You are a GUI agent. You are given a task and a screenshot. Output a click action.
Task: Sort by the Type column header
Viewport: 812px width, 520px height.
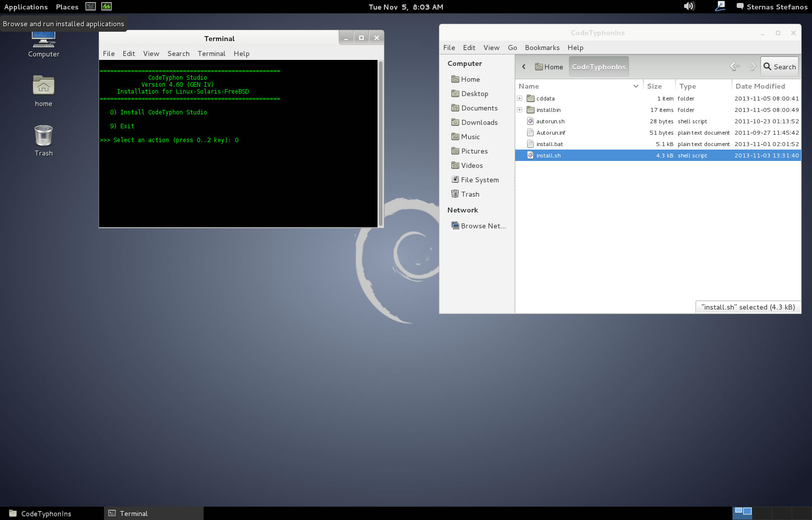click(704, 86)
